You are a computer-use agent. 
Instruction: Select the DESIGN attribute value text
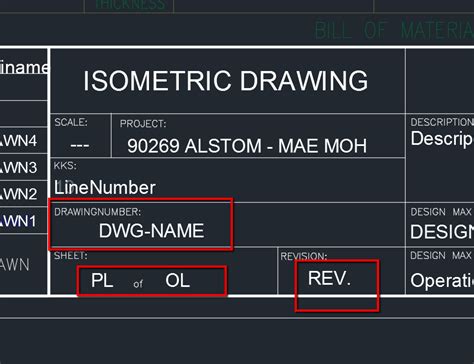pos(442,232)
